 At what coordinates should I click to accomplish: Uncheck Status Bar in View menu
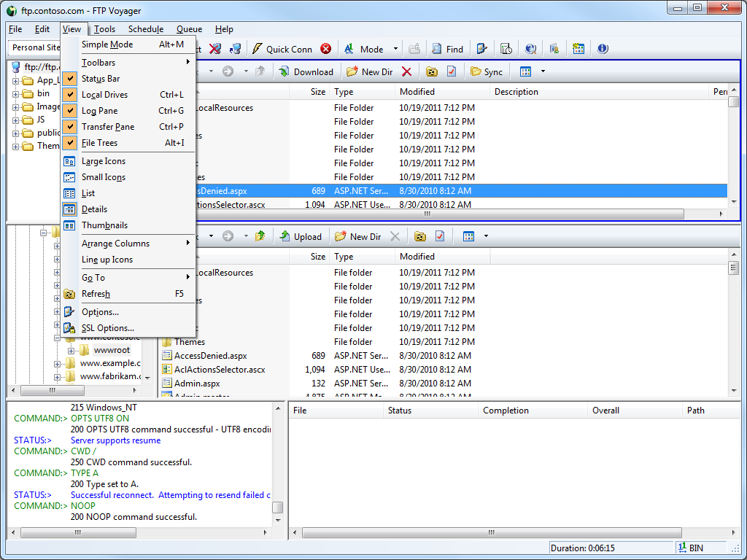tap(101, 79)
